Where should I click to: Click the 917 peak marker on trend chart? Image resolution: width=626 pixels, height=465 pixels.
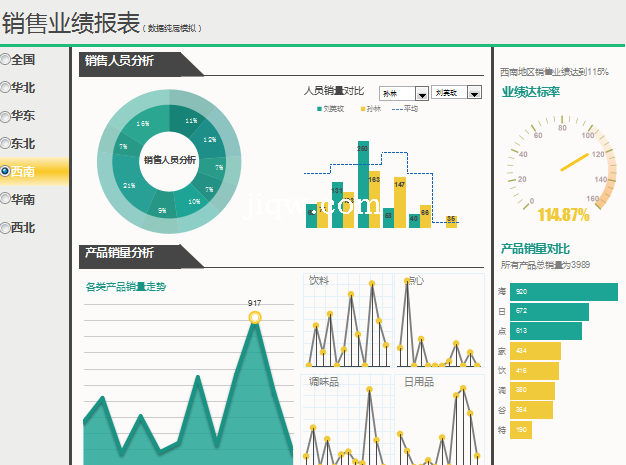coord(254,317)
